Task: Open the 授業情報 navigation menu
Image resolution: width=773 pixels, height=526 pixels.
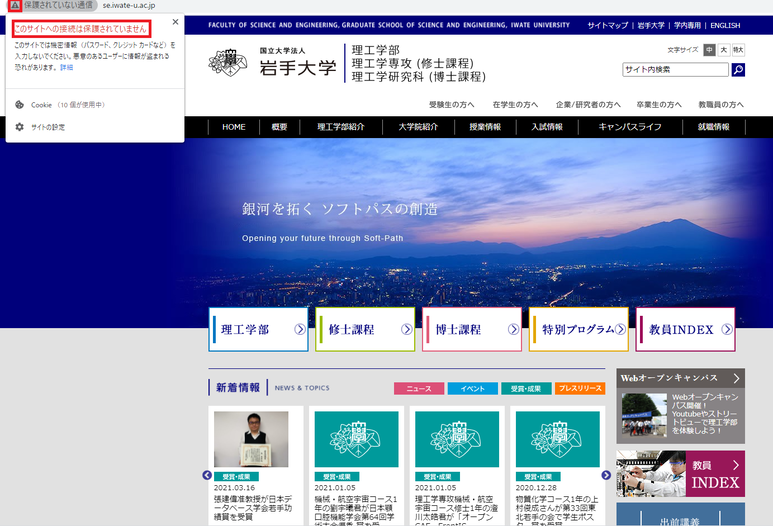Action: pyautogui.click(x=485, y=127)
